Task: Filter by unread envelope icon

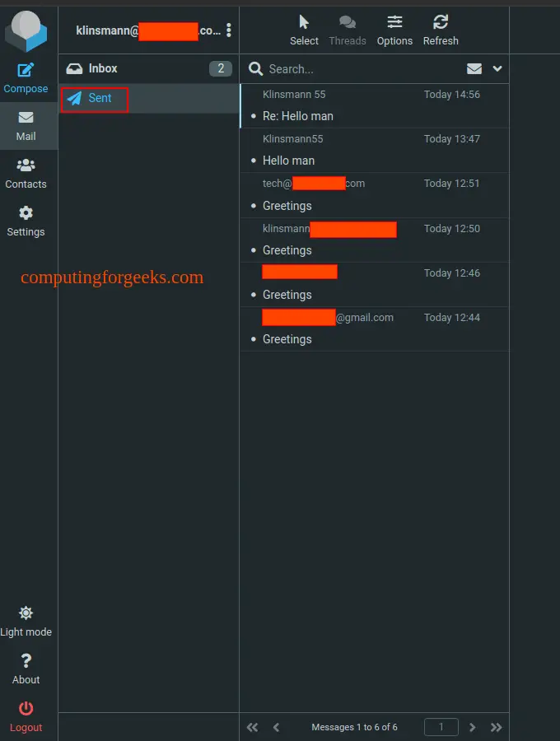Action: click(474, 69)
